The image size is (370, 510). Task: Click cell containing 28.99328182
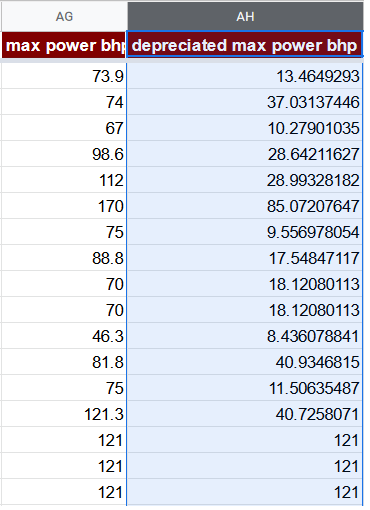pos(245,180)
